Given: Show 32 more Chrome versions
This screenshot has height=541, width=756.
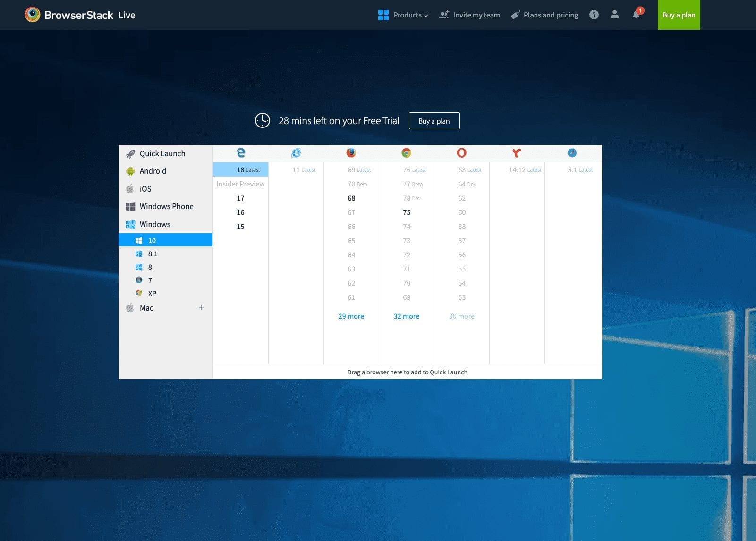Looking at the screenshot, I should coord(406,316).
